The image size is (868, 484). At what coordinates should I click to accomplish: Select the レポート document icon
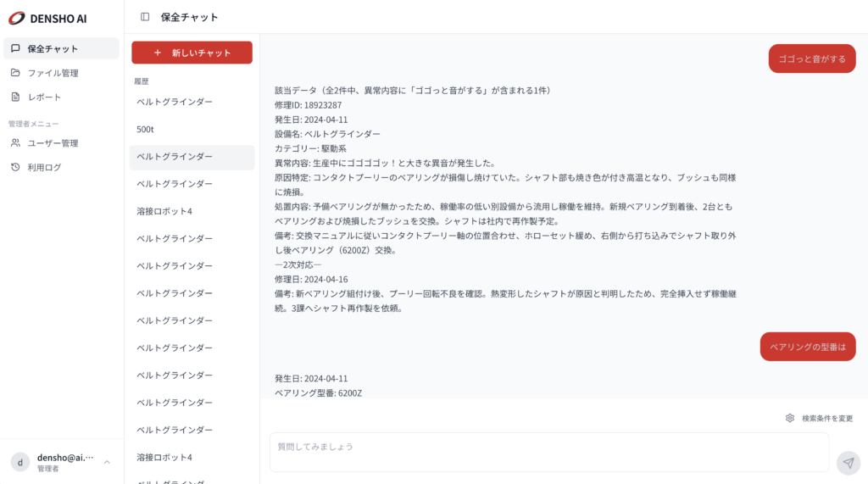coord(15,97)
